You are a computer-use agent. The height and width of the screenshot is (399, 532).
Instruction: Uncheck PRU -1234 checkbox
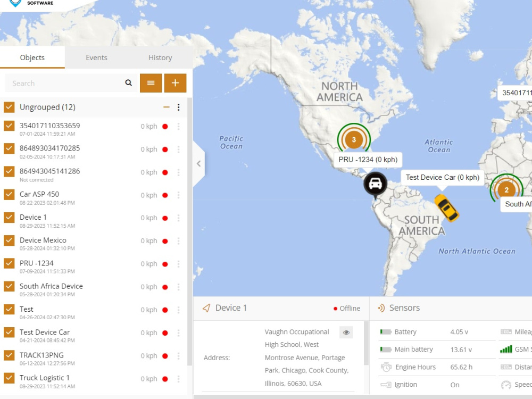click(x=9, y=263)
